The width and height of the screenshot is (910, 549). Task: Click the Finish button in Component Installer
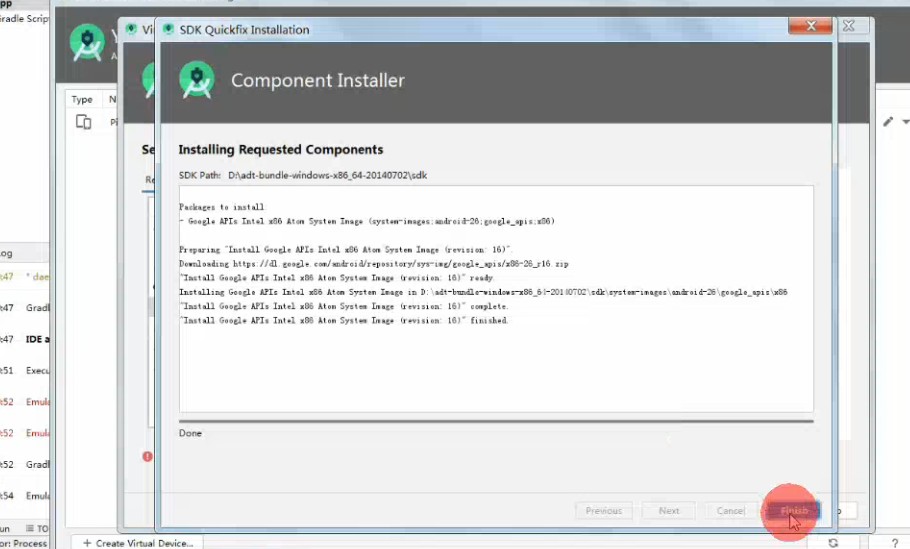[x=794, y=511]
